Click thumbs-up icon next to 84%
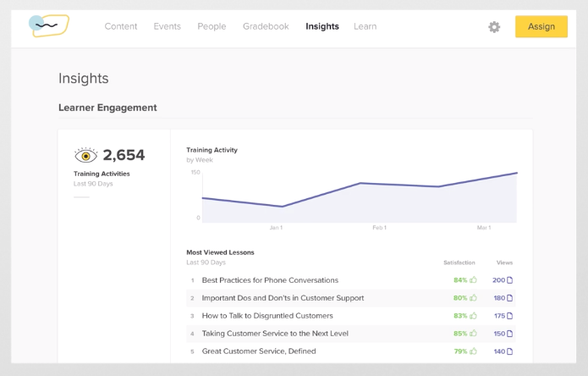Image resolution: width=588 pixels, height=376 pixels. tap(473, 280)
